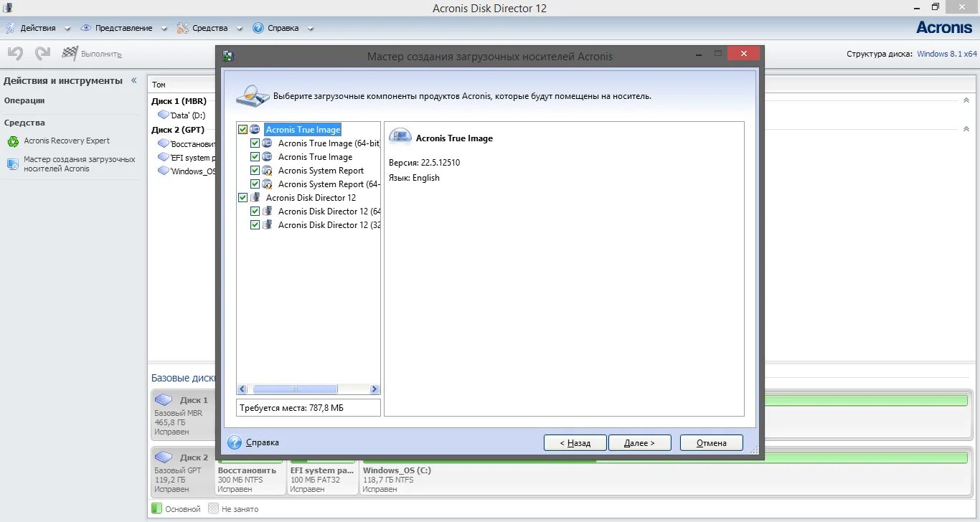Collapse the Диск 1 (MBR) group chevron
This screenshot has width=980, height=522.
966,101
